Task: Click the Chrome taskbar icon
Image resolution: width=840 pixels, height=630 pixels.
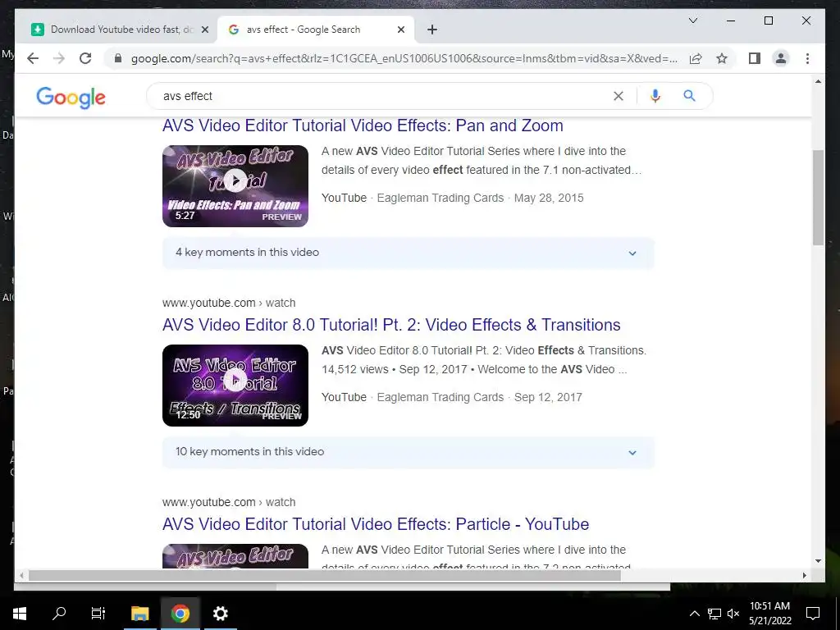Action: click(x=180, y=614)
